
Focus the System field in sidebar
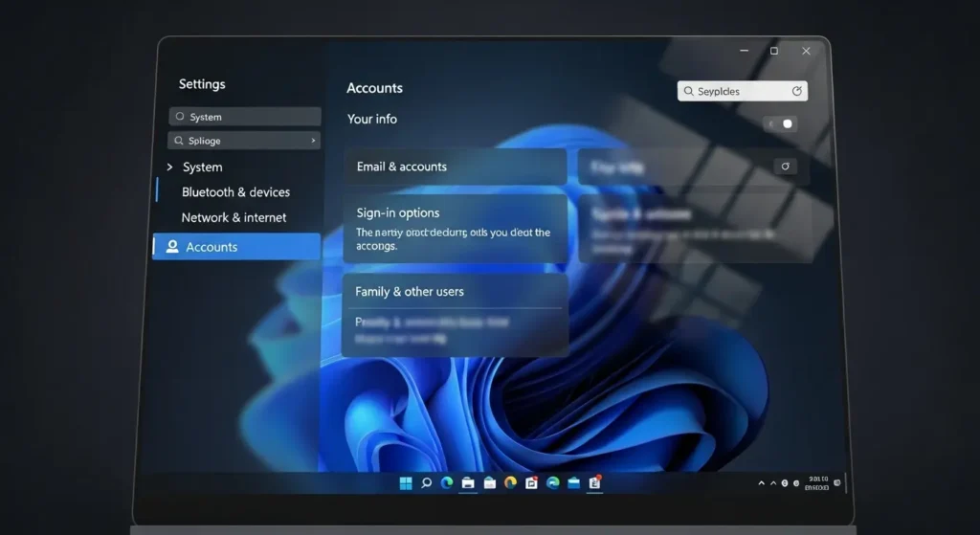coord(245,116)
